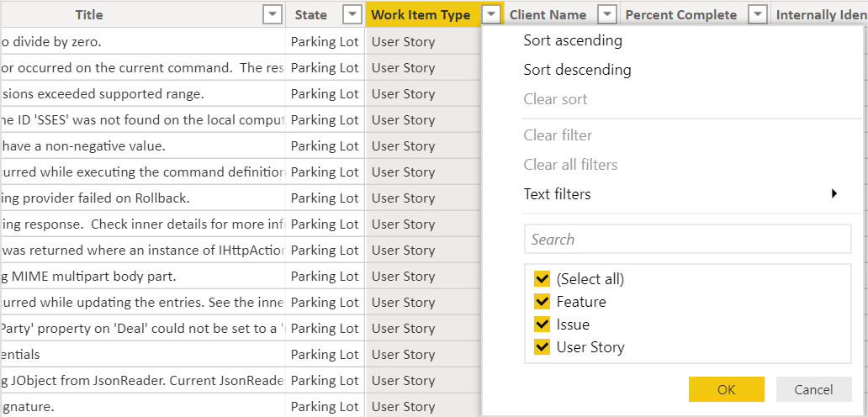Select the 'updating the entries' title cell
Image resolution: width=868 pixels, height=417 pixels.
point(143,303)
